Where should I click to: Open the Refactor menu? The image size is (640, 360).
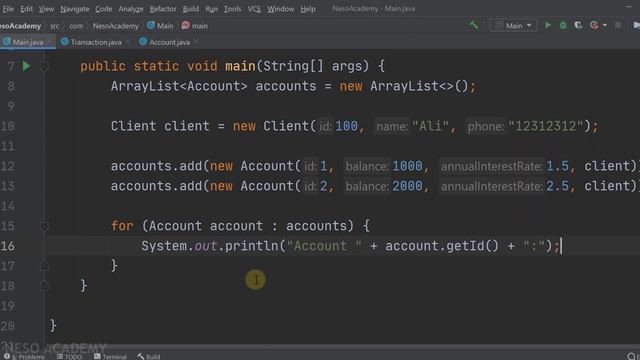[x=162, y=9]
